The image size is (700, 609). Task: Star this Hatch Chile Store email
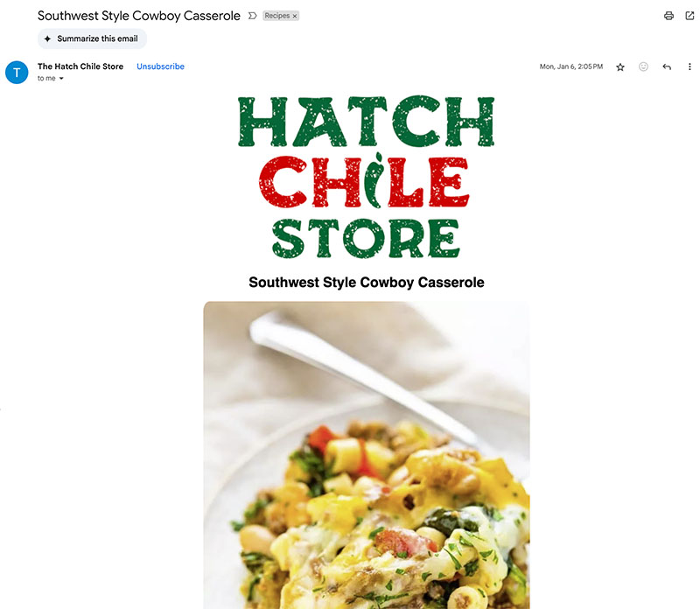[x=620, y=67]
